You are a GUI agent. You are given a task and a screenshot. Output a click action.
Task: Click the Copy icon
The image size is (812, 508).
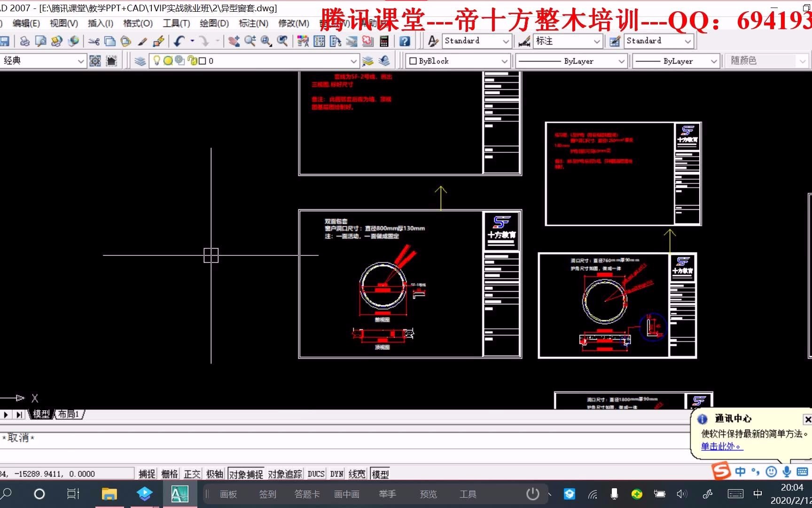110,41
